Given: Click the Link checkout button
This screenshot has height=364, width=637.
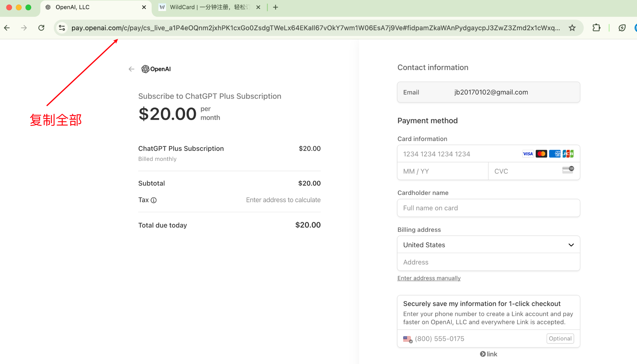Looking at the screenshot, I should 489,353.
